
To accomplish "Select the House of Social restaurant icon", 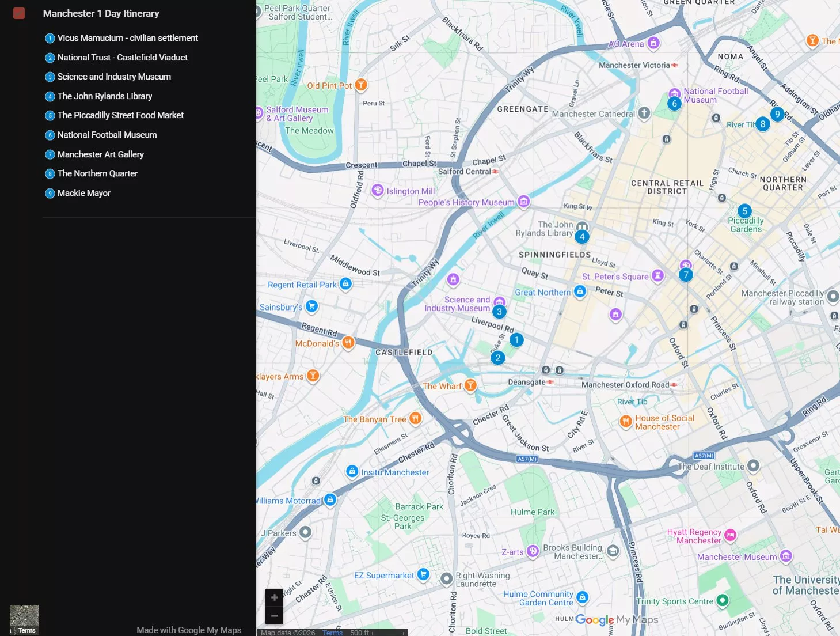I will click(x=625, y=422).
